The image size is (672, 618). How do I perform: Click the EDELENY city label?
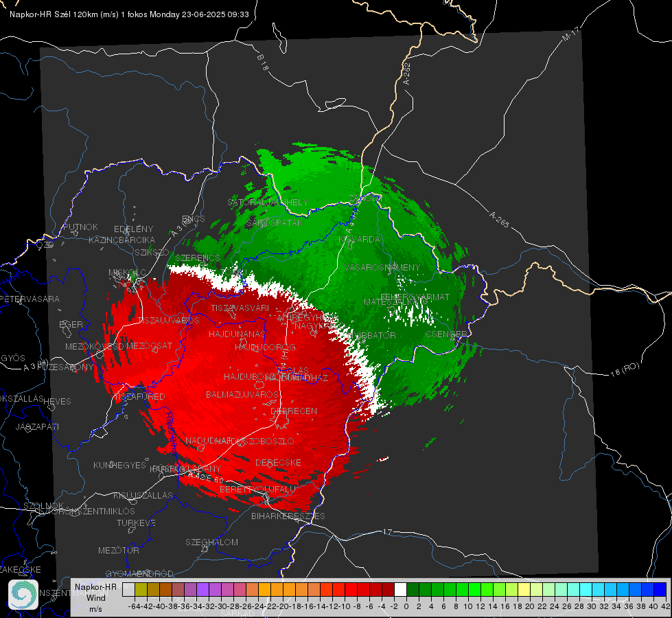[x=133, y=229]
